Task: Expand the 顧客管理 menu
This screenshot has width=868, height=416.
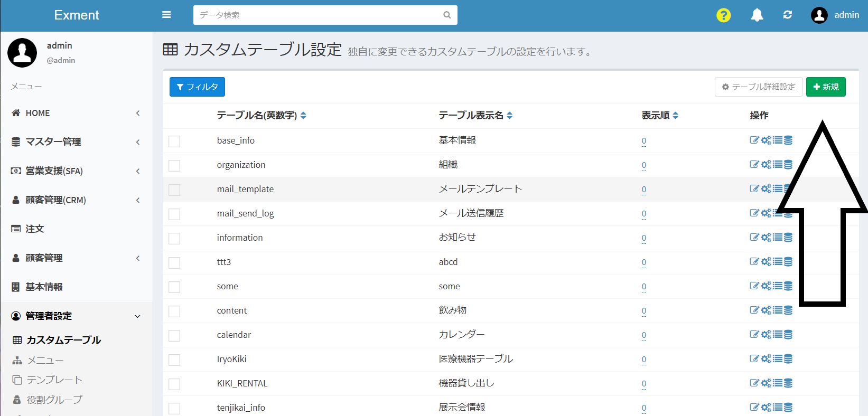Action: coord(77,258)
